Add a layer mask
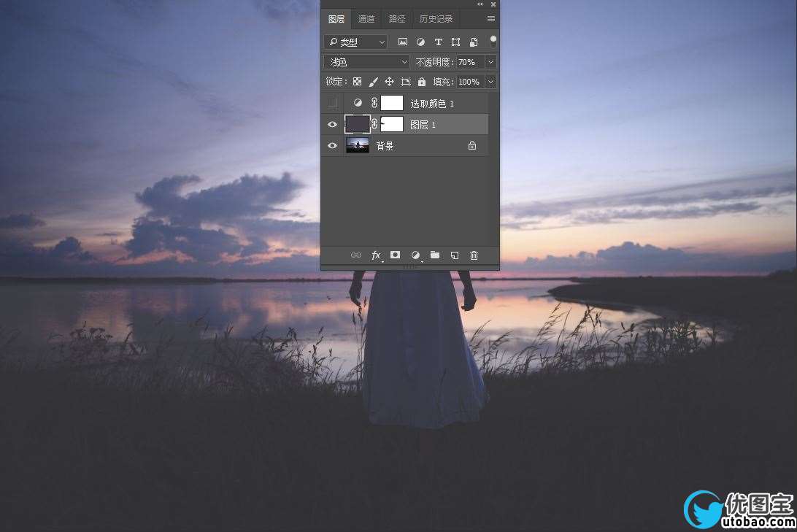Image resolution: width=797 pixels, height=532 pixels. pos(395,255)
